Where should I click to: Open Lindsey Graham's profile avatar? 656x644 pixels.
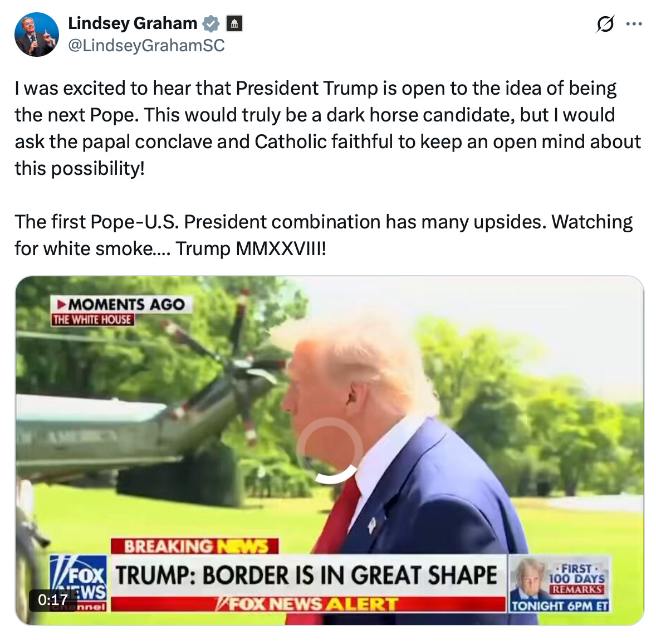pos(36,35)
